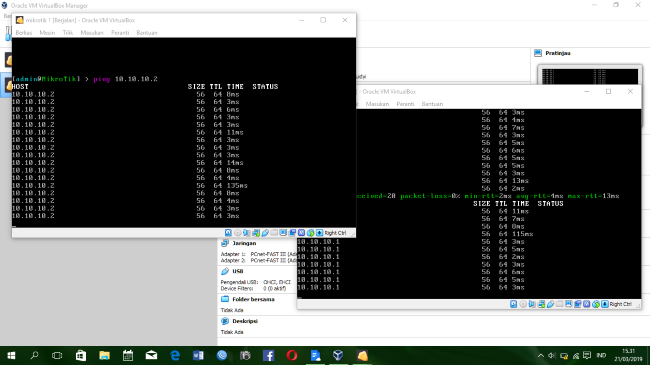Open Mesin menu in mikrotik 1 window
650x365 pixels.
(x=47, y=33)
